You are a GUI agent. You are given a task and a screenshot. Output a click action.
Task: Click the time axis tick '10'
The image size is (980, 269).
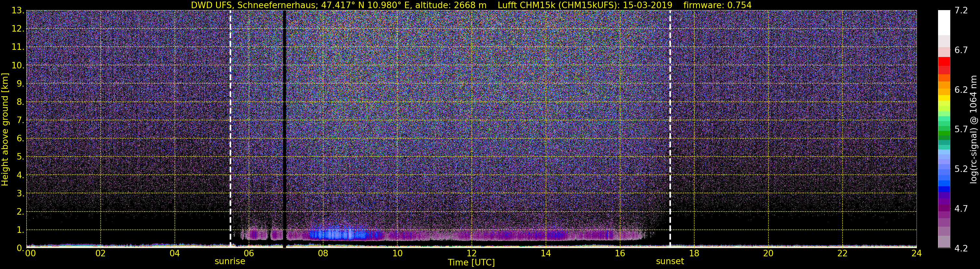tap(397, 253)
